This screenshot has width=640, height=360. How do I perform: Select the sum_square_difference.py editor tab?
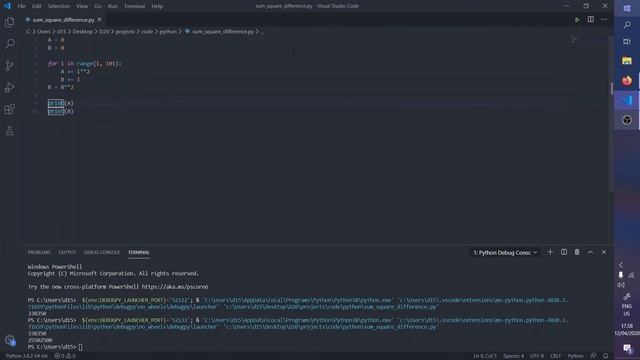(x=63, y=20)
